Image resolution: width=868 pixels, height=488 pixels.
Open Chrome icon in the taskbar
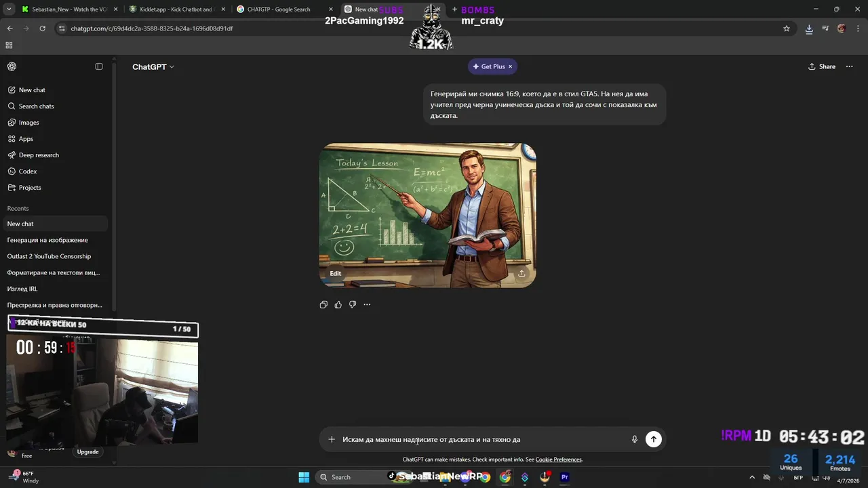click(505, 477)
